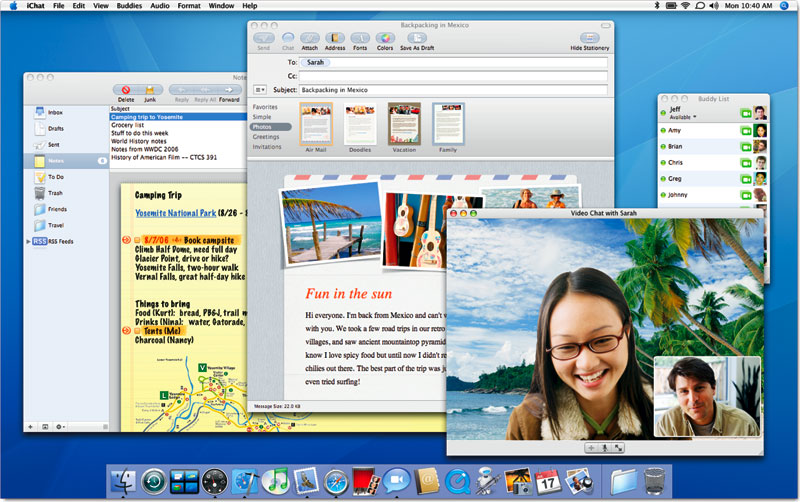Open the Colors picker in compose toolbar
The height and width of the screenshot is (502, 800).
coord(385,37)
